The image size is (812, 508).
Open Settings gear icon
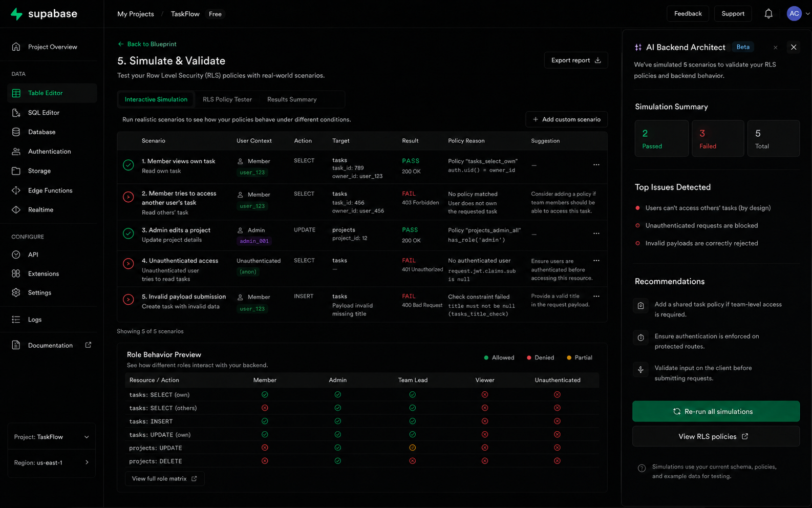click(x=16, y=292)
